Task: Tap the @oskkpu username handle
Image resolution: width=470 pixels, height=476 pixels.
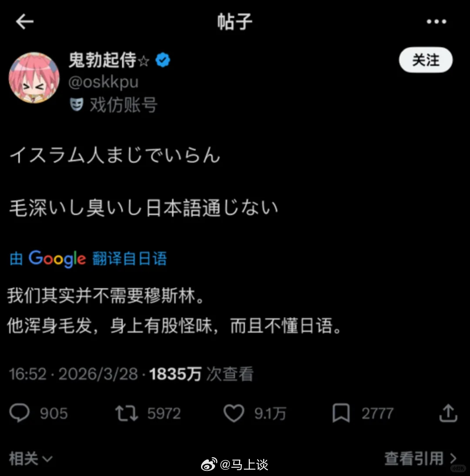Action: point(104,82)
